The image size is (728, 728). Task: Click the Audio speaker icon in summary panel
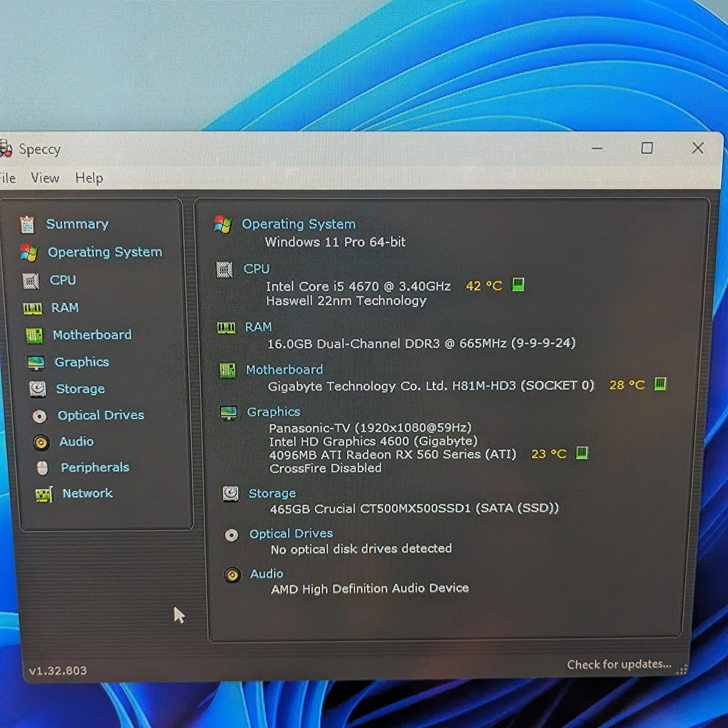tap(232, 575)
